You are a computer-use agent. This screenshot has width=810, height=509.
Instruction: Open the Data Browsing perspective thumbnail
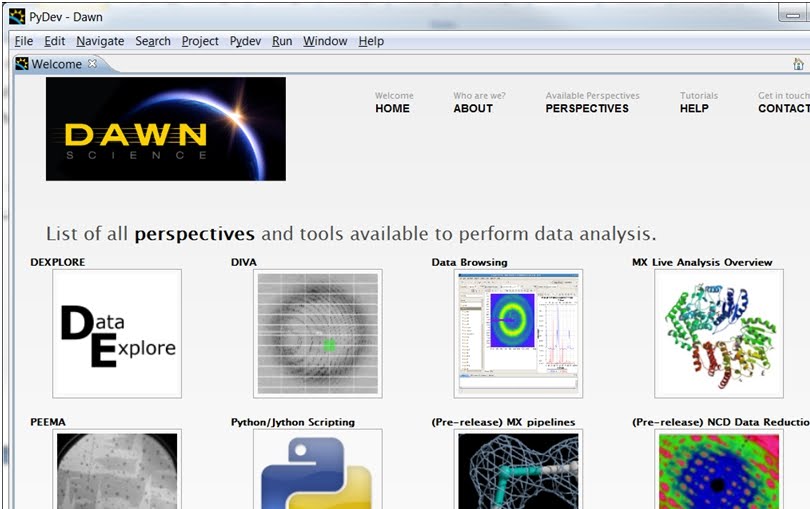518,333
